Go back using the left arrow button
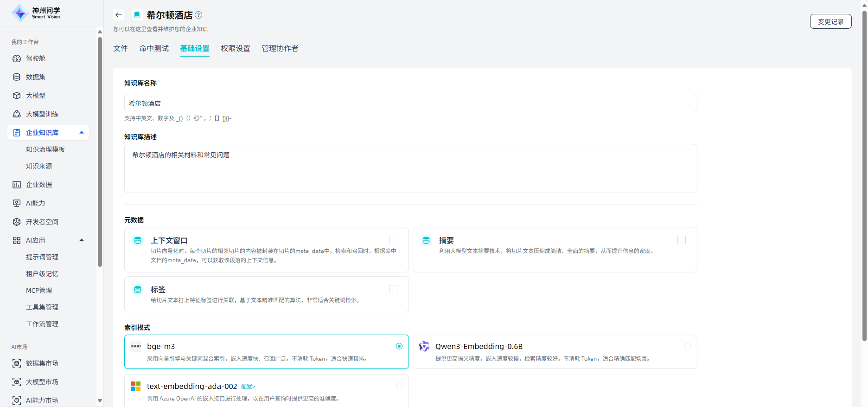868x407 pixels. (x=119, y=15)
